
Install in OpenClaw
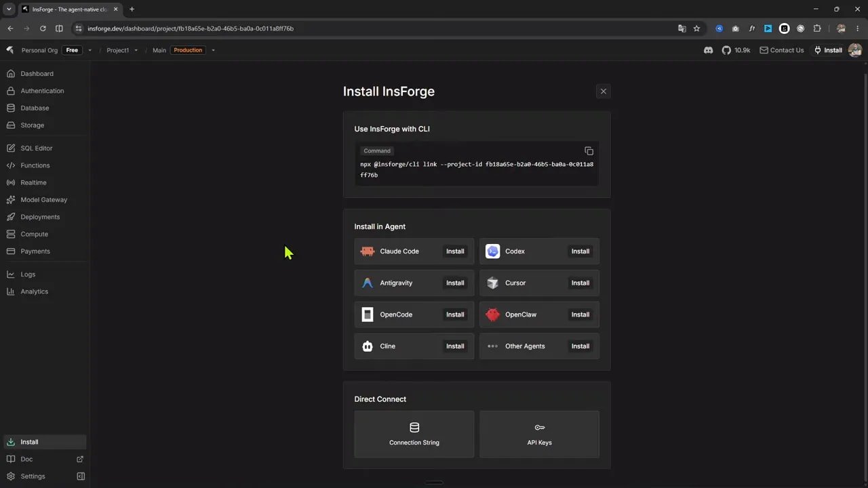pyautogui.click(x=580, y=314)
